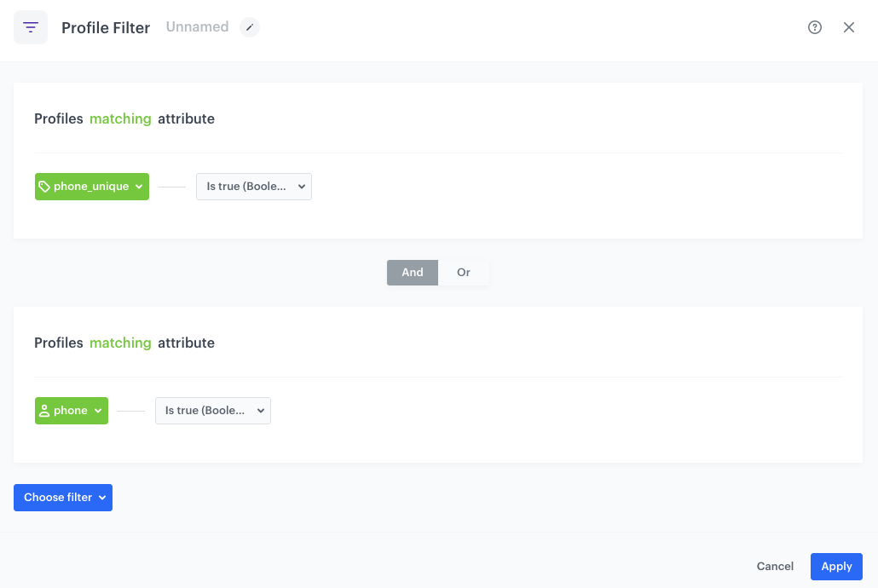Select the And operator between conditions

[412, 272]
